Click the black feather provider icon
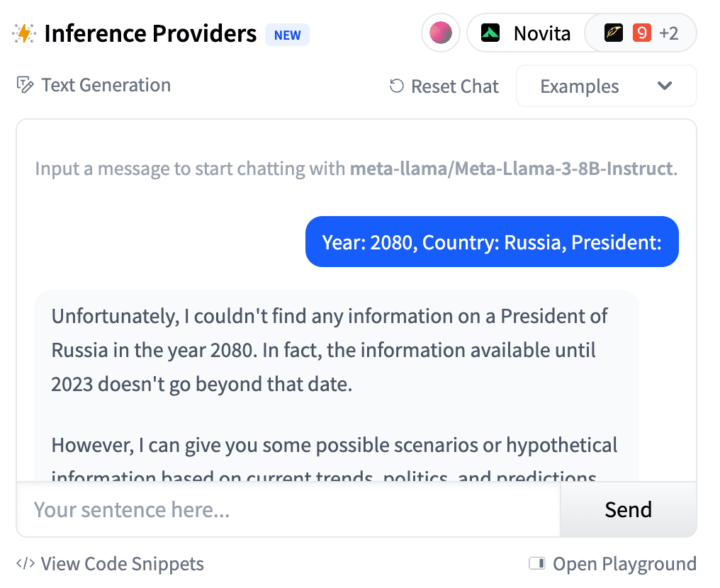Image resolution: width=720 pixels, height=588 pixels. [614, 33]
